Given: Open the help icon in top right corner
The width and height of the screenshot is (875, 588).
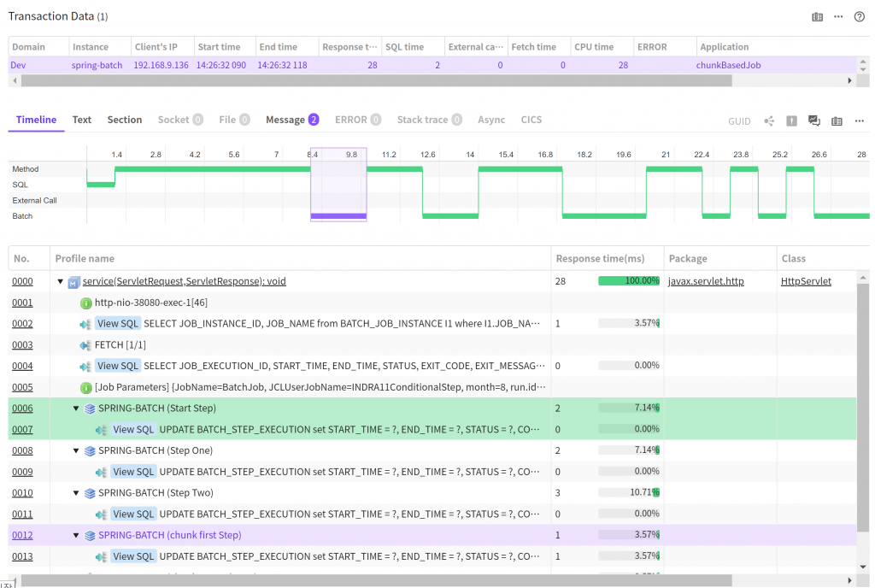Looking at the screenshot, I should (860, 16).
